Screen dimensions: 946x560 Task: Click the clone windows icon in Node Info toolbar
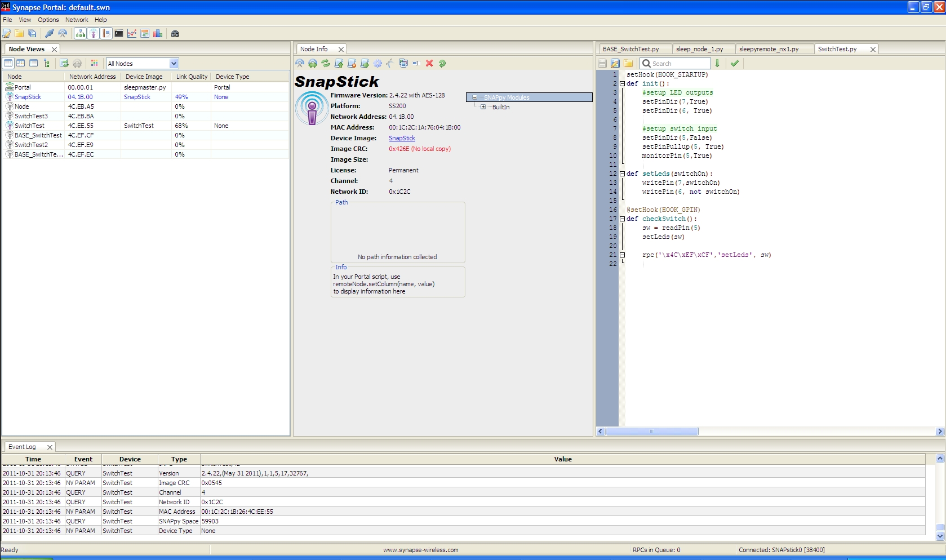403,64
